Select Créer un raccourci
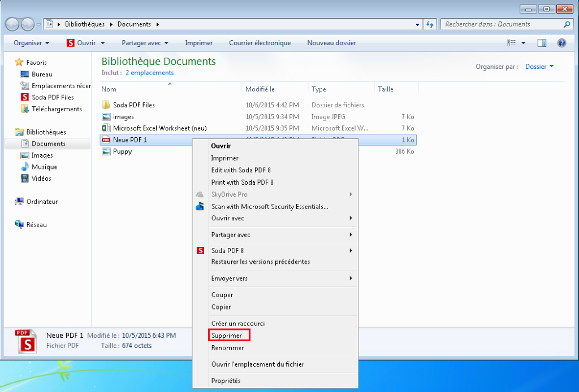Viewport: 579px width, 392px height. coord(238,324)
